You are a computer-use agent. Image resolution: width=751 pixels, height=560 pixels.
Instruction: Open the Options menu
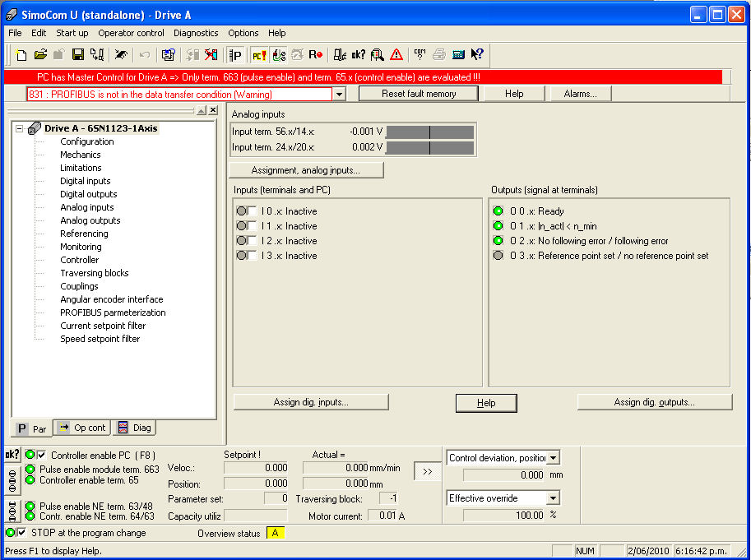[243, 33]
